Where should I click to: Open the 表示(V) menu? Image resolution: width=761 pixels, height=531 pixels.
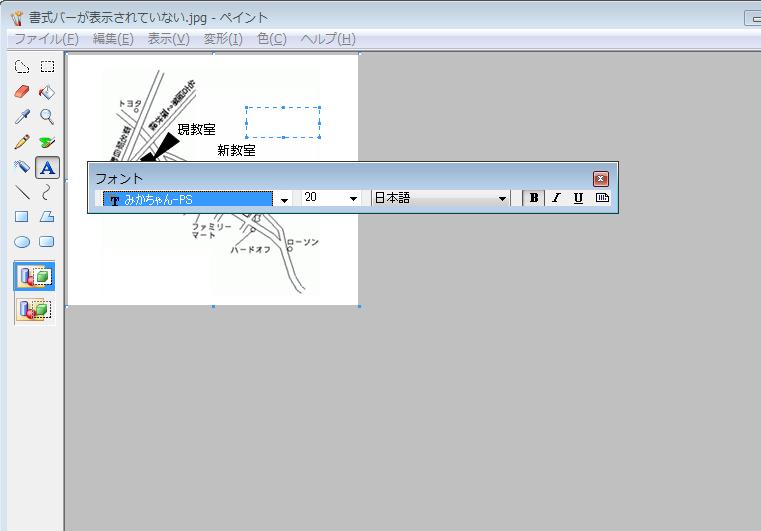coord(168,39)
